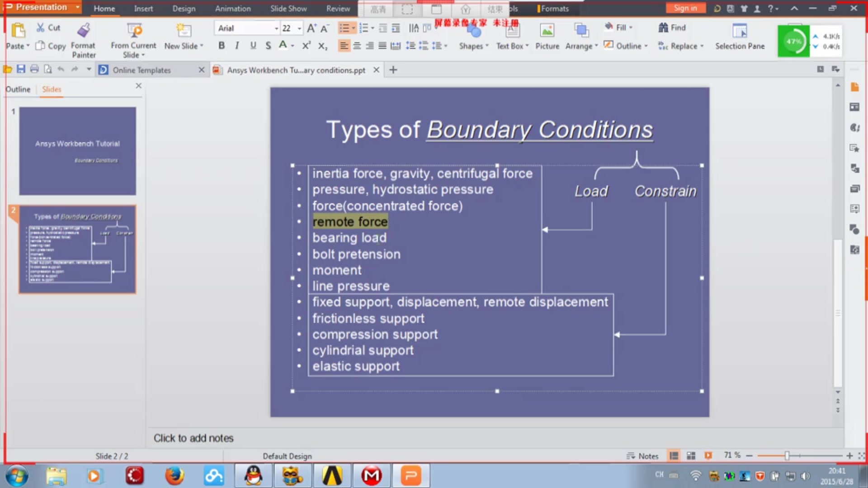
Task: Open the Animation ribbon tab
Action: click(232, 9)
